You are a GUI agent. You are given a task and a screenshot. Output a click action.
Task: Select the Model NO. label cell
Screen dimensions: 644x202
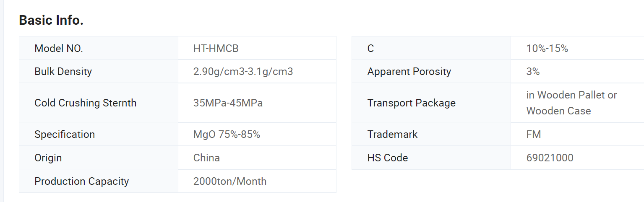(x=99, y=48)
